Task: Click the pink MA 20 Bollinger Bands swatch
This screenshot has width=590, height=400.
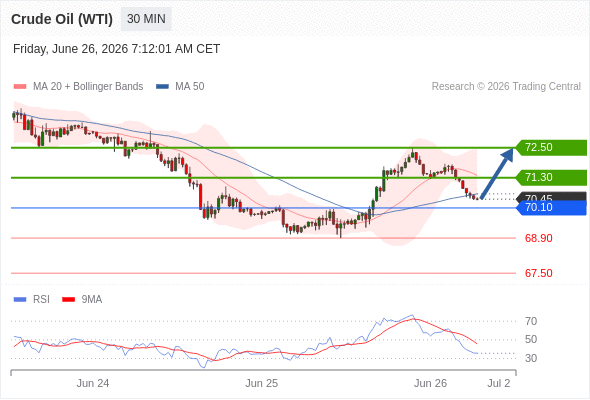Action: tap(20, 87)
